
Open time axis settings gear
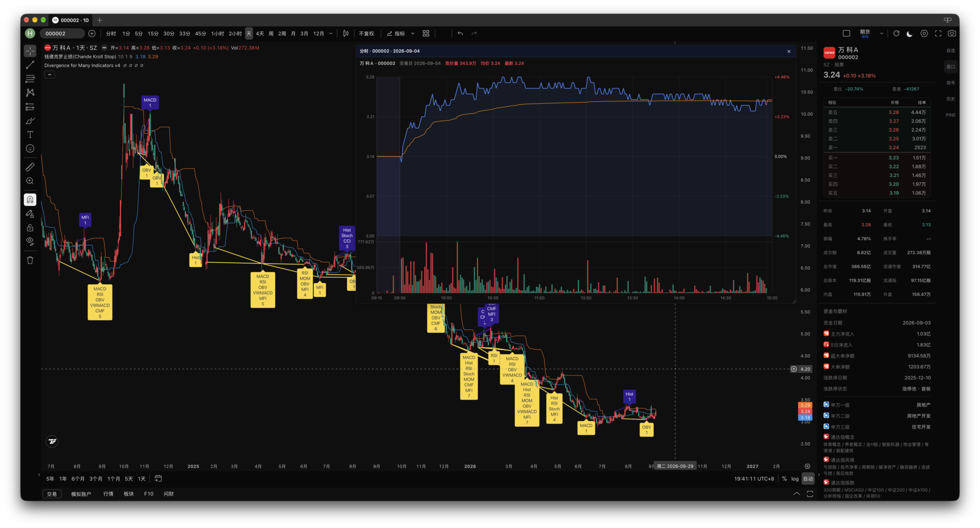tap(807, 466)
